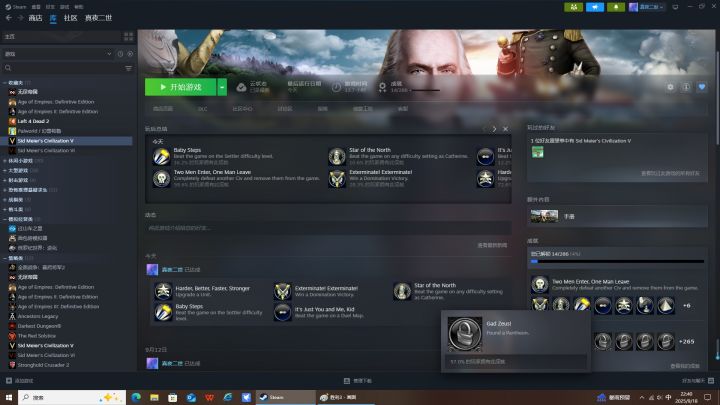Open the 游戏 library type dropdown

58,54
